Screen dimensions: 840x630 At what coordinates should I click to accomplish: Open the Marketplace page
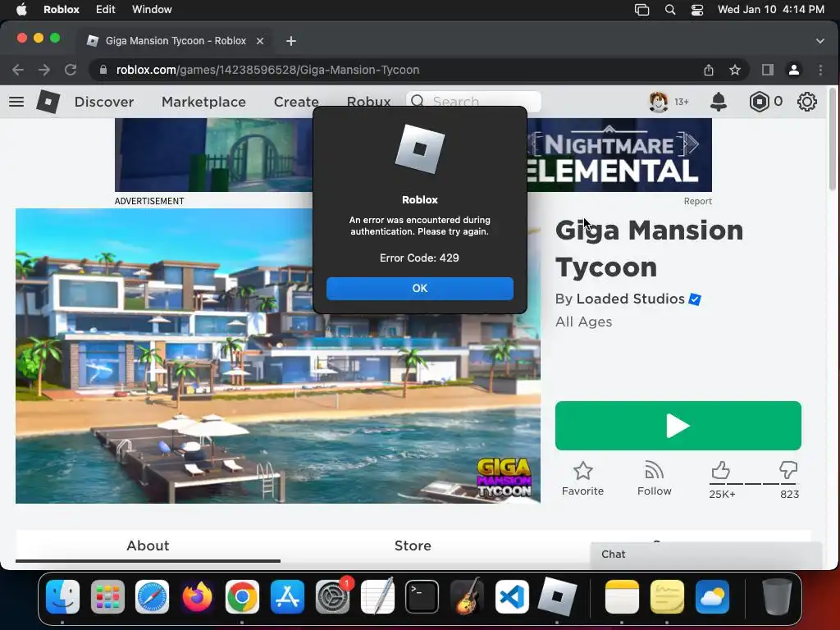[203, 102]
